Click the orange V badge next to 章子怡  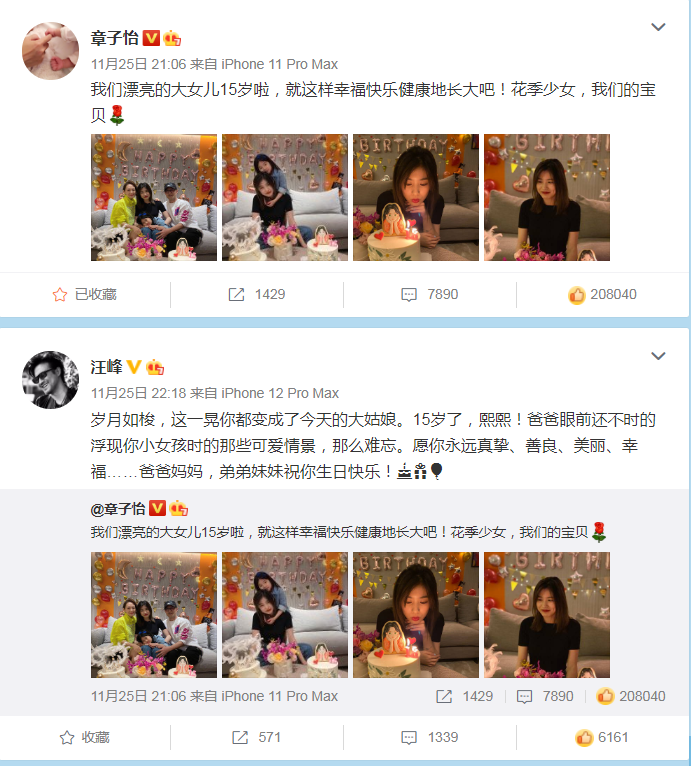point(151,38)
